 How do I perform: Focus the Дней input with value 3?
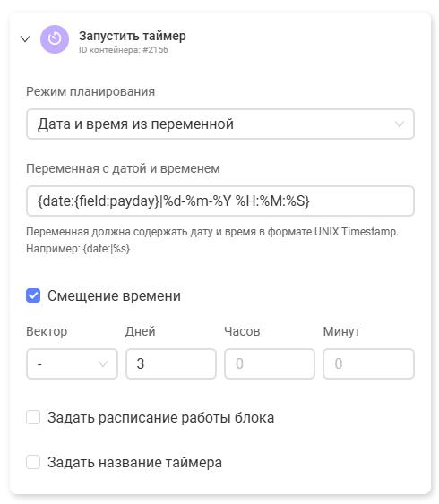171,363
